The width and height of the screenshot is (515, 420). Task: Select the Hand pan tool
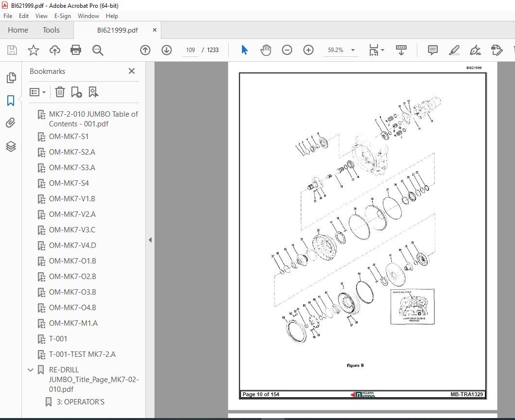[266, 50]
